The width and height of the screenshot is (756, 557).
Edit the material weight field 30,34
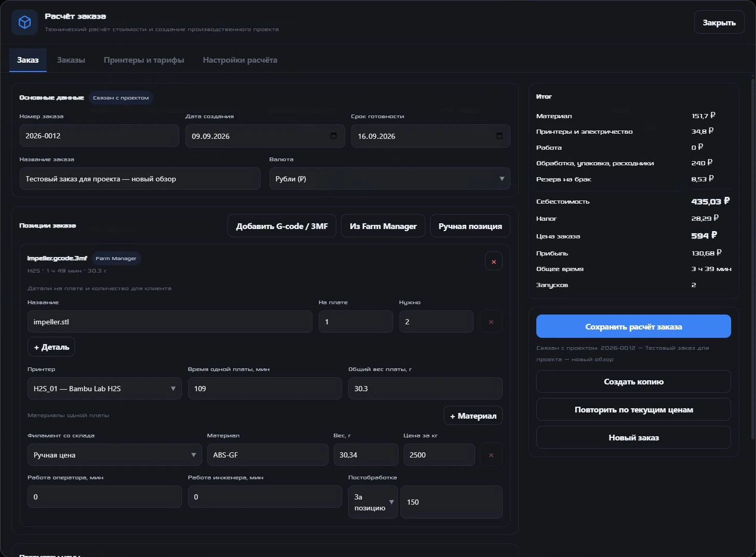[365, 455]
